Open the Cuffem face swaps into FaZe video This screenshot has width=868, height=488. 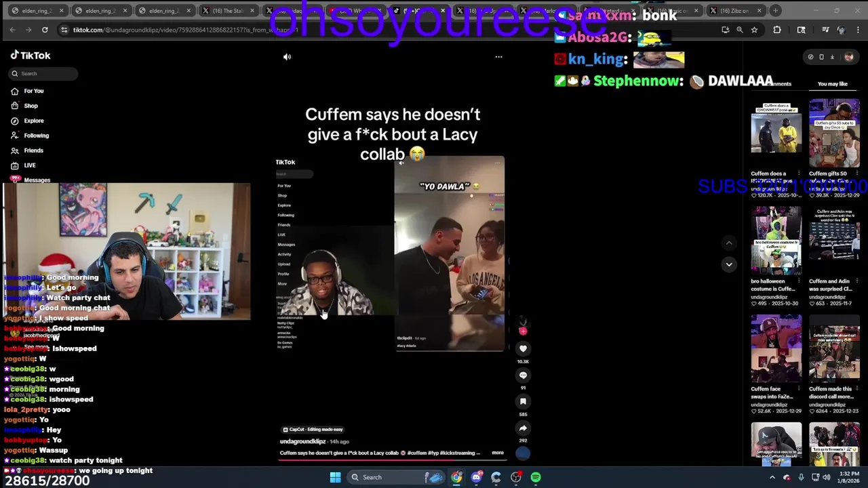tap(776, 348)
